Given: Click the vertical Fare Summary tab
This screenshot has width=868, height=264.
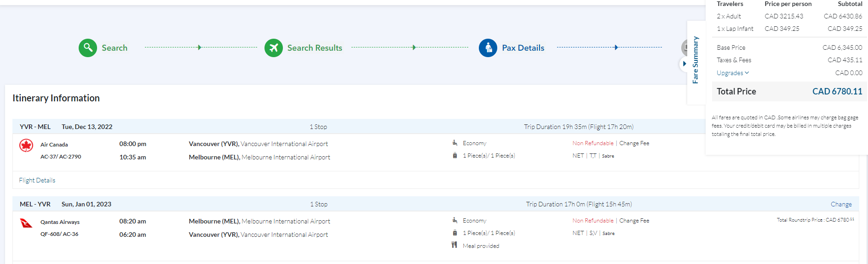Looking at the screenshot, I should tap(696, 60).
